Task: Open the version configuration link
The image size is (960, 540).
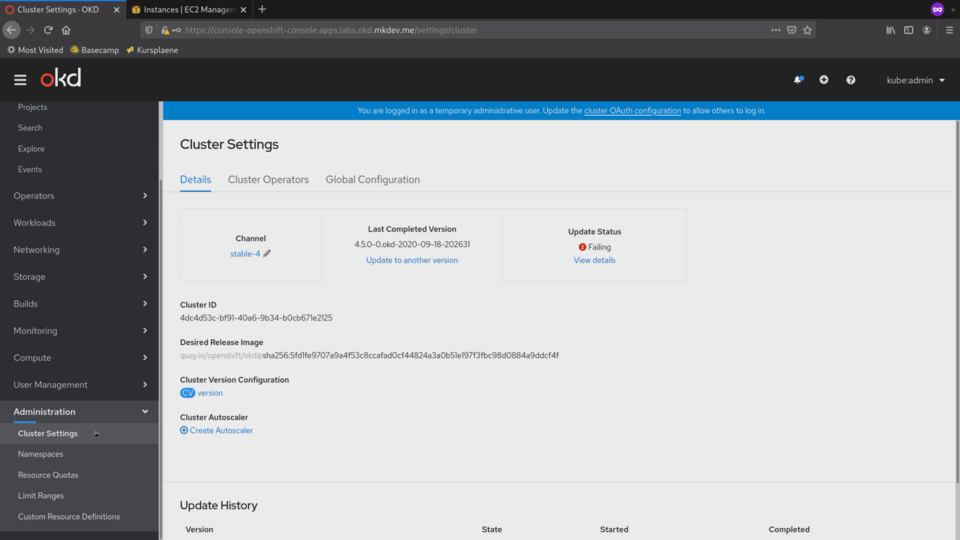Action: point(210,393)
